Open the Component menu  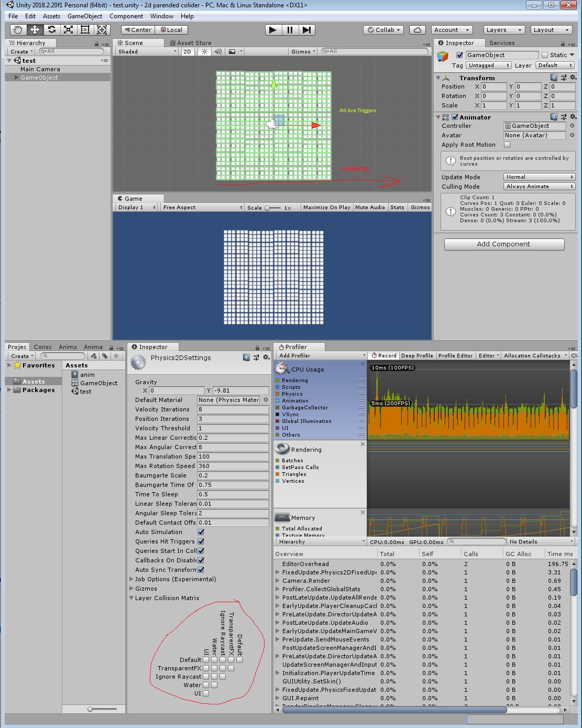pos(126,16)
